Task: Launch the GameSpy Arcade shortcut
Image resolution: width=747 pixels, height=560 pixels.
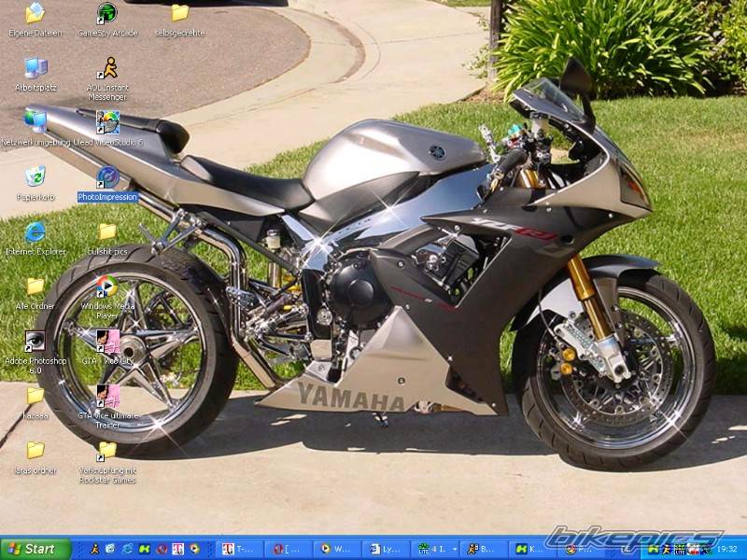Action: [107, 20]
